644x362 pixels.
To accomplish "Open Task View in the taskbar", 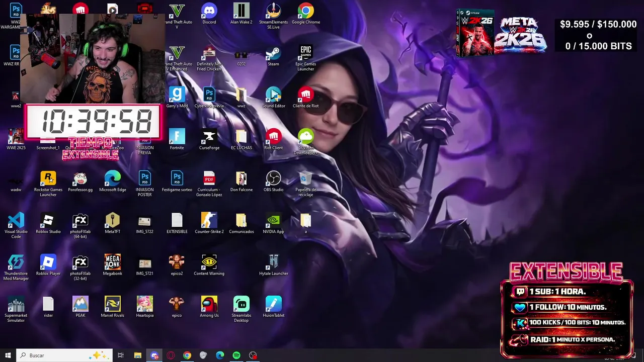I will 120,355.
